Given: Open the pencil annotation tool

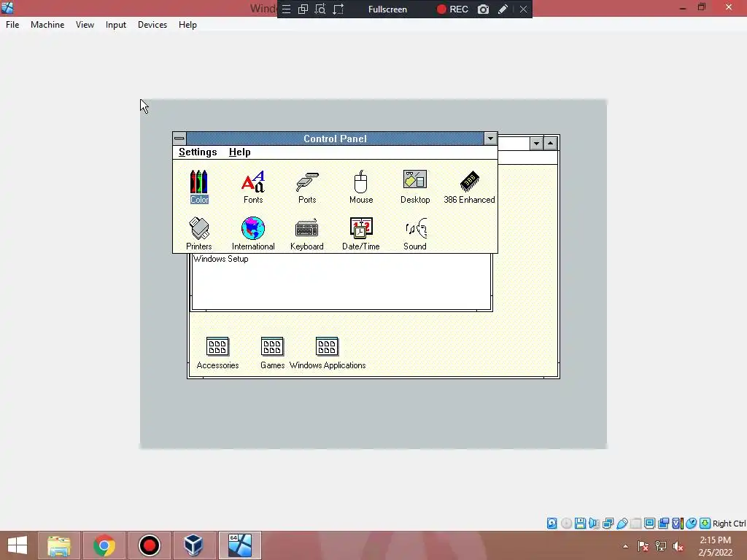Looking at the screenshot, I should click(503, 9).
